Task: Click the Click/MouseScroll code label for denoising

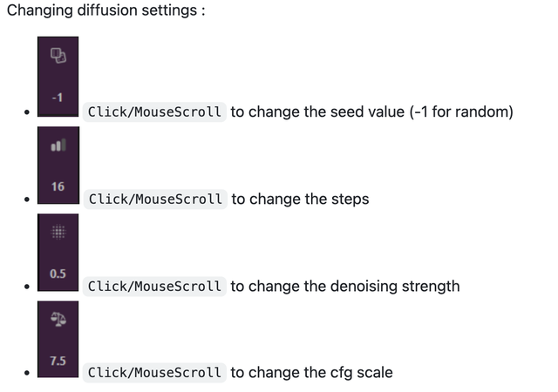Action: click(x=154, y=286)
